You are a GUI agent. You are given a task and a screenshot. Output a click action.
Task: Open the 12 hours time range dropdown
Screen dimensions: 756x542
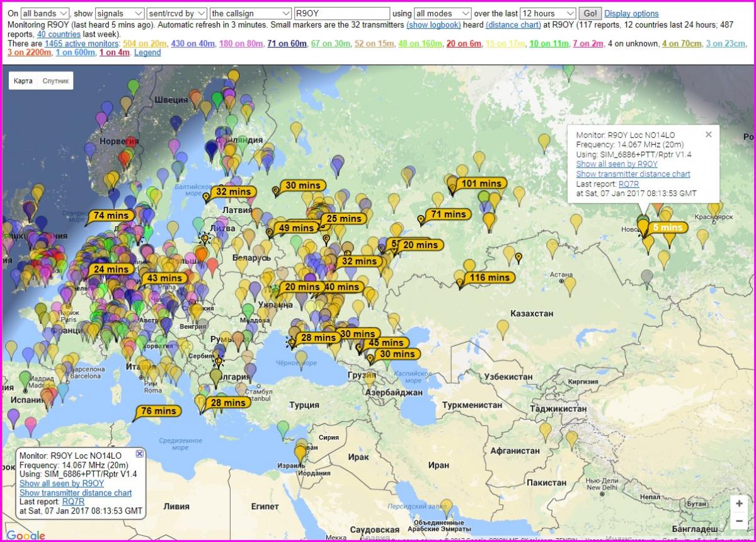click(x=548, y=13)
